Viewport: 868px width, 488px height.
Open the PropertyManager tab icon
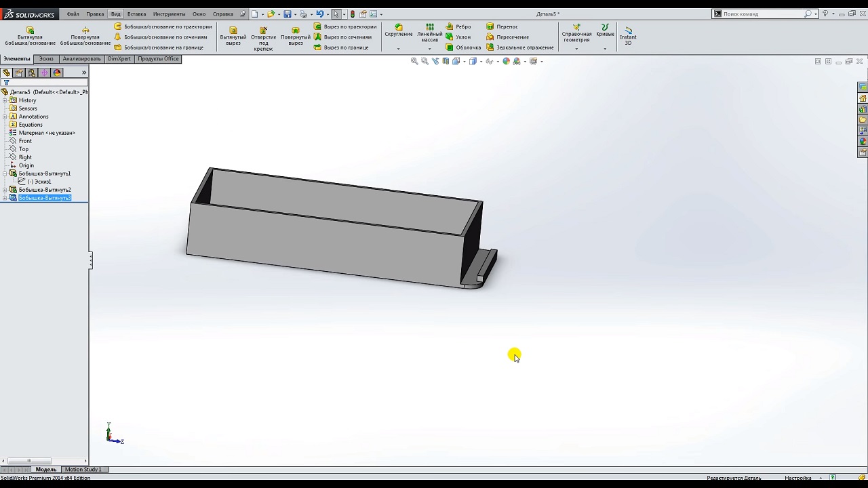pos(19,73)
